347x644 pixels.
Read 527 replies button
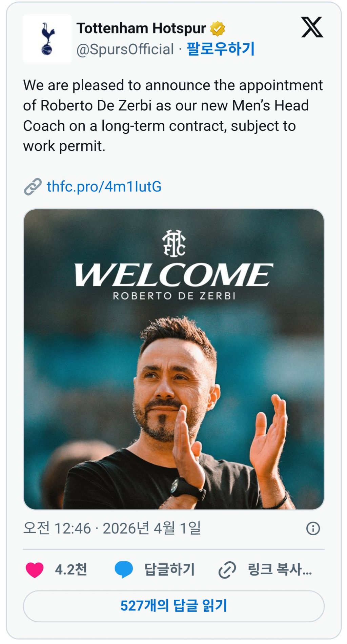[x=173, y=606]
